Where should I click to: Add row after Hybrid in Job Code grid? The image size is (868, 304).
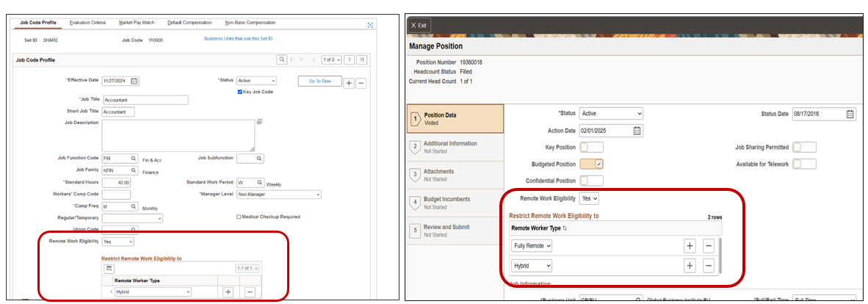[x=228, y=292]
